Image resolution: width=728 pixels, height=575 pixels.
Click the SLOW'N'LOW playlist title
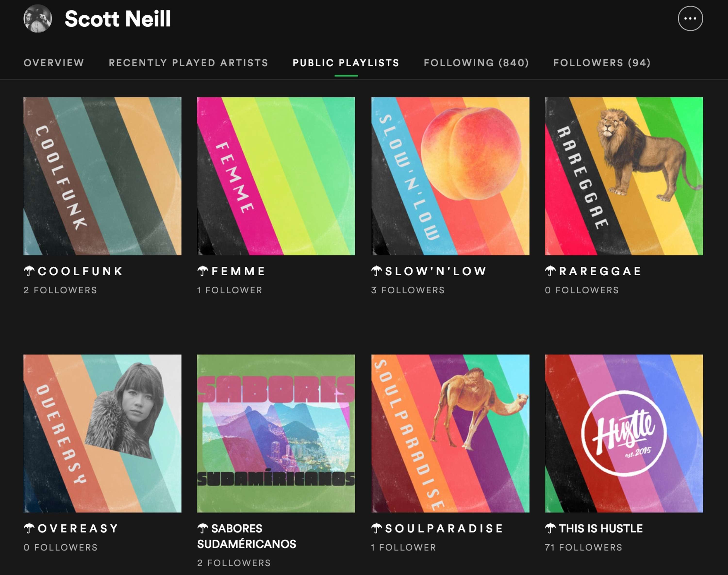click(x=429, y=271)
